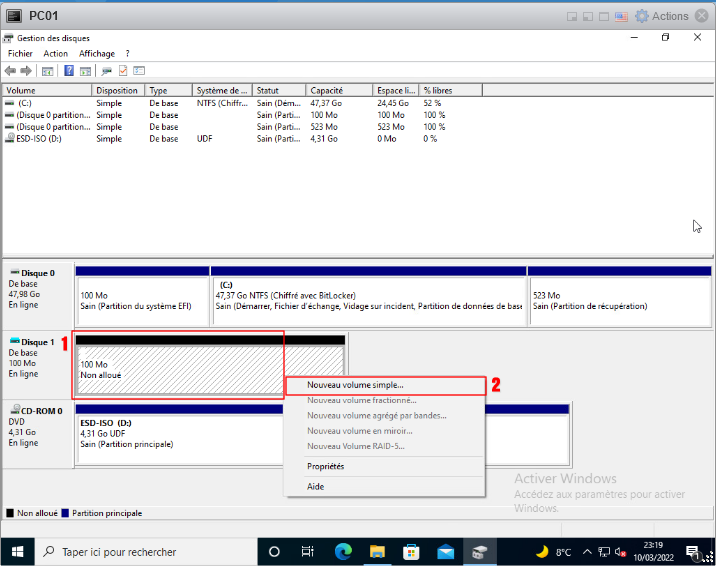The height and width of the screenshot is (566, 716).
Task: Launch Microsoft Store from the taskbar
Action: tap(411, 551)
